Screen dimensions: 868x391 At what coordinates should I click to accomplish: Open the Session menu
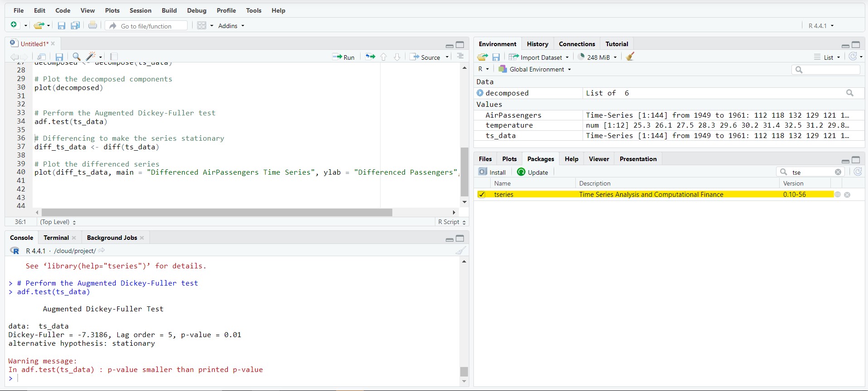(140, 10)
